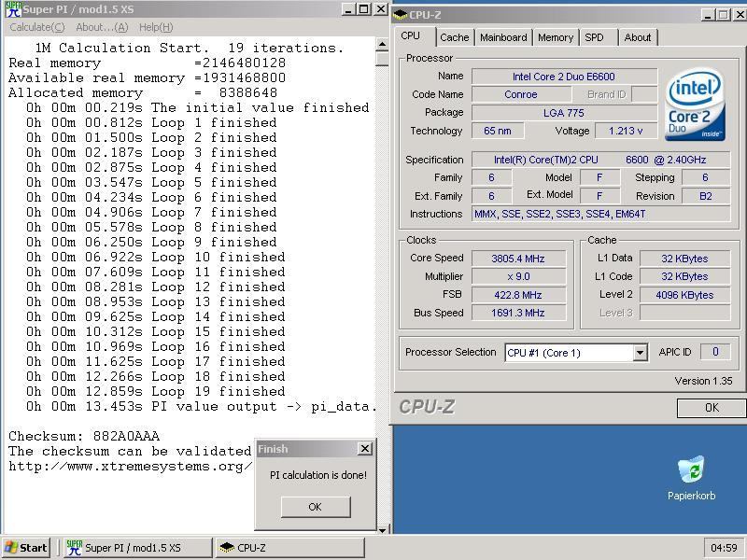Click the 'Loop 19 finished' line
747x560 pixels.
[x=155, y=391]
